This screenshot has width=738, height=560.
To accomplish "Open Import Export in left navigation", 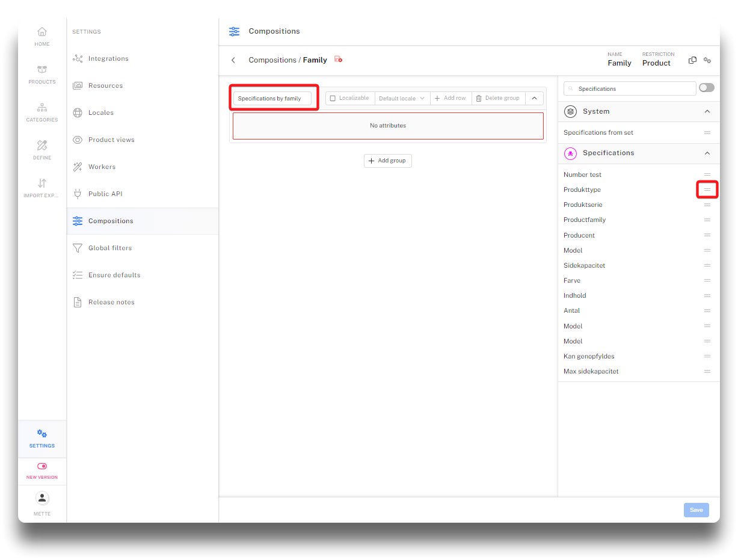I will (x=42, y=187).
